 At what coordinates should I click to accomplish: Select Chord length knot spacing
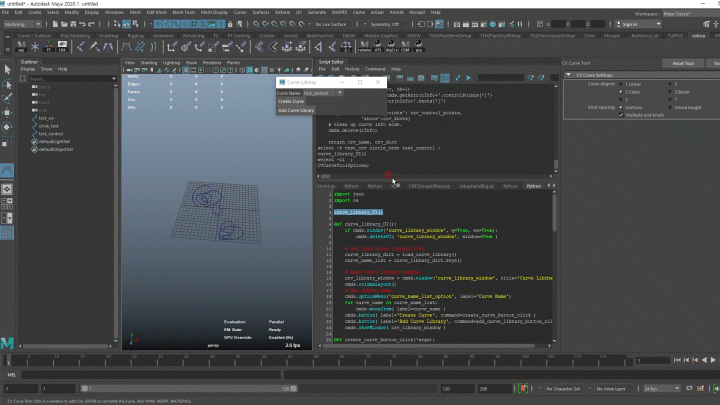point(669,107)
